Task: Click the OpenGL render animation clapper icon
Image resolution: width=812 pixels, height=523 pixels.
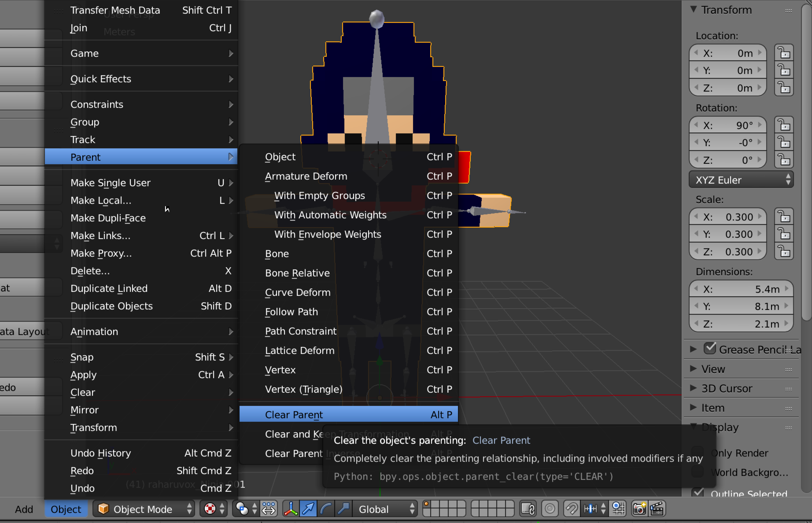Action: (x=657, y=508)
